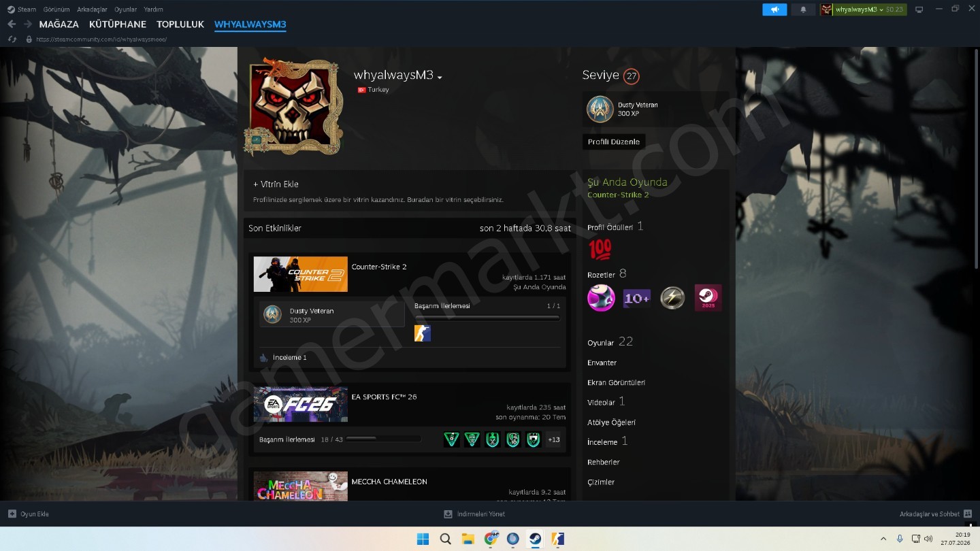Select the WHYALWAYSM3 profile tab
Screen dimensions: 980x551
coord(250,24)
